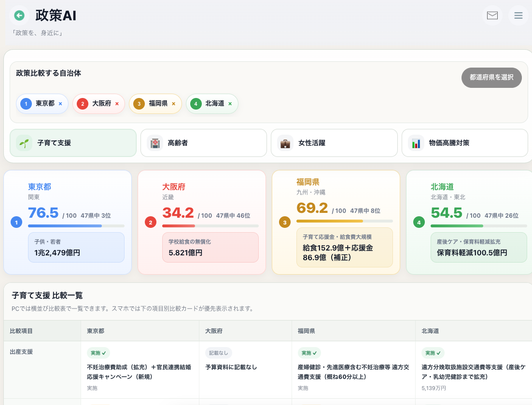Click the green back arrow icon

[19, 15]
